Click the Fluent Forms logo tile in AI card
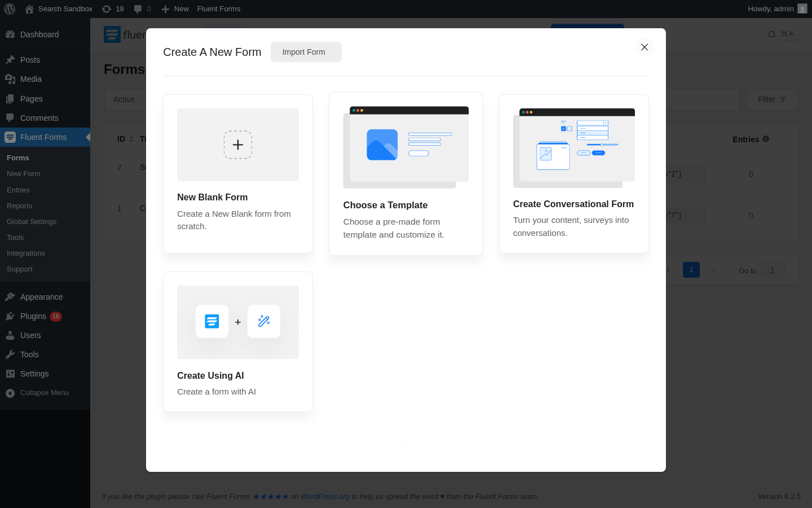 click(212, 321)
